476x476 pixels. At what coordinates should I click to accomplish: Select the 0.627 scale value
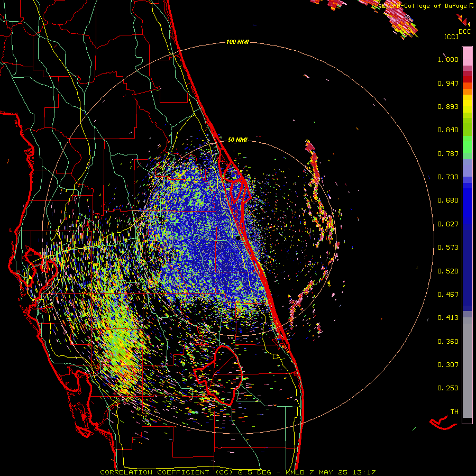(x=448, y=224)
